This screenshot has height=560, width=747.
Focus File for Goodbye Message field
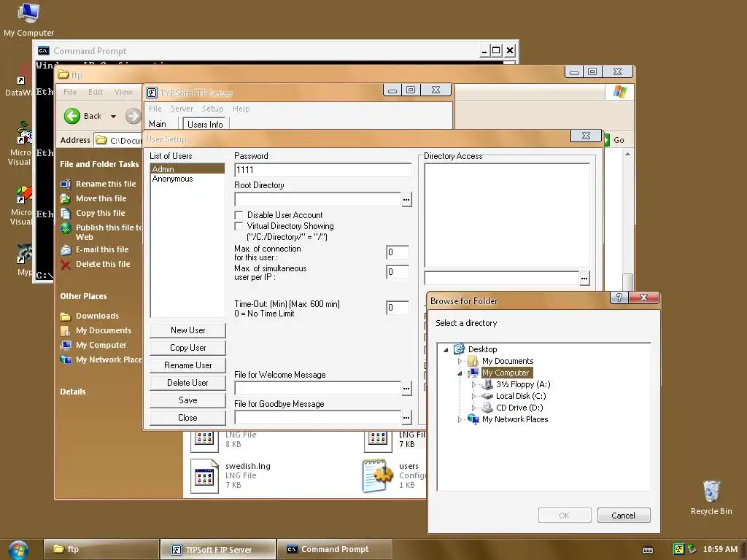(x=318, y=418)
